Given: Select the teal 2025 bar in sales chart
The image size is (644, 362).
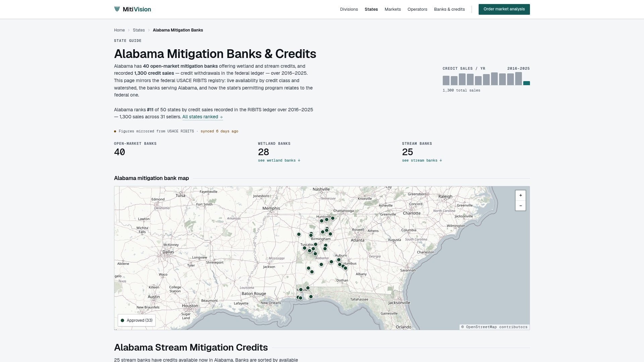Looking at the screenshot, I should pos(527,83).
